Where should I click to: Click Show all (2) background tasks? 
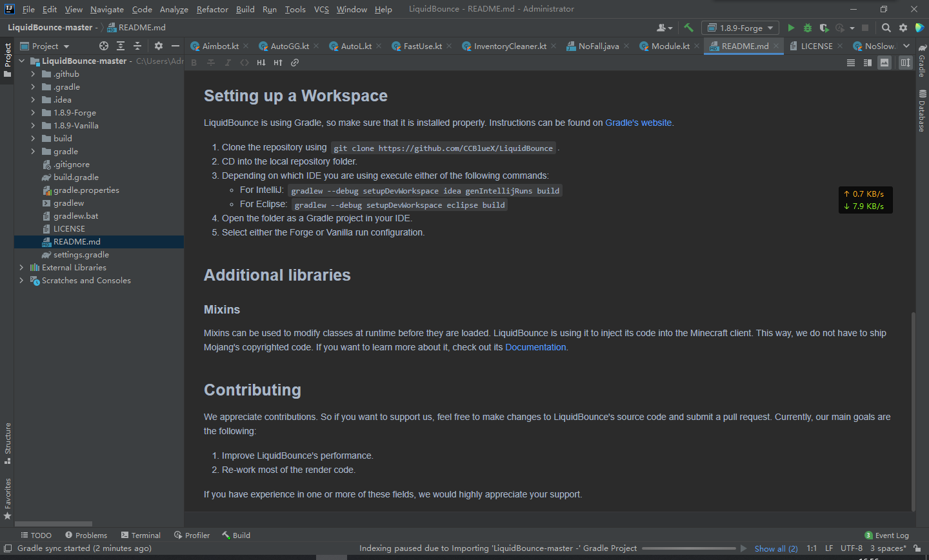[776, 548]
